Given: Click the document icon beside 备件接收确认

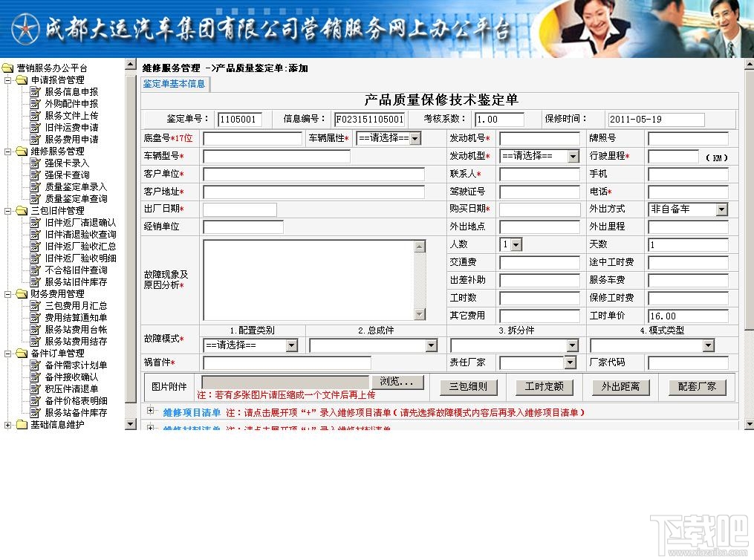Looking at the screenshot, I should [x=35, y=377].
